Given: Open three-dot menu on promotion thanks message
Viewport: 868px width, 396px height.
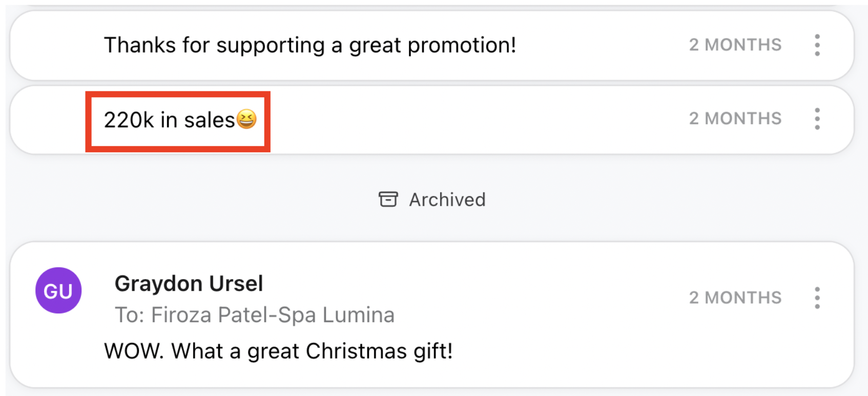Looking at the screenshot, I should pos(817,45).
